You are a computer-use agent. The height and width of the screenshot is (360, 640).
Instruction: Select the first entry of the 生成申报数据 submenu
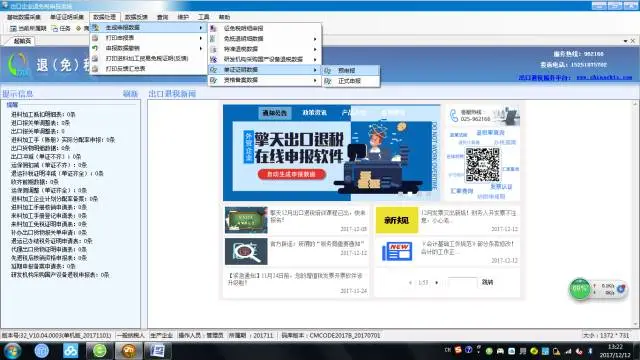(x=264, y=28)
